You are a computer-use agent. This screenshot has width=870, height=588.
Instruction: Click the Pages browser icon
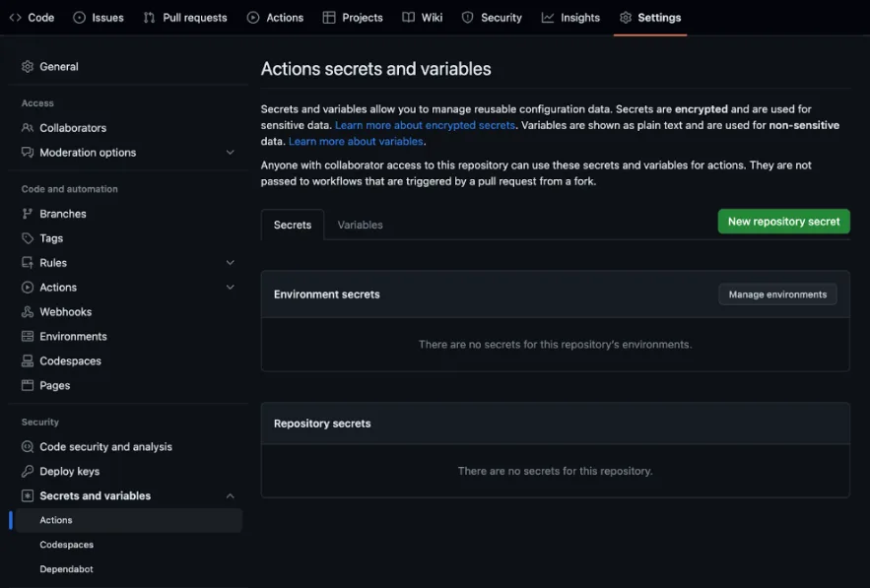click(28, 385)
